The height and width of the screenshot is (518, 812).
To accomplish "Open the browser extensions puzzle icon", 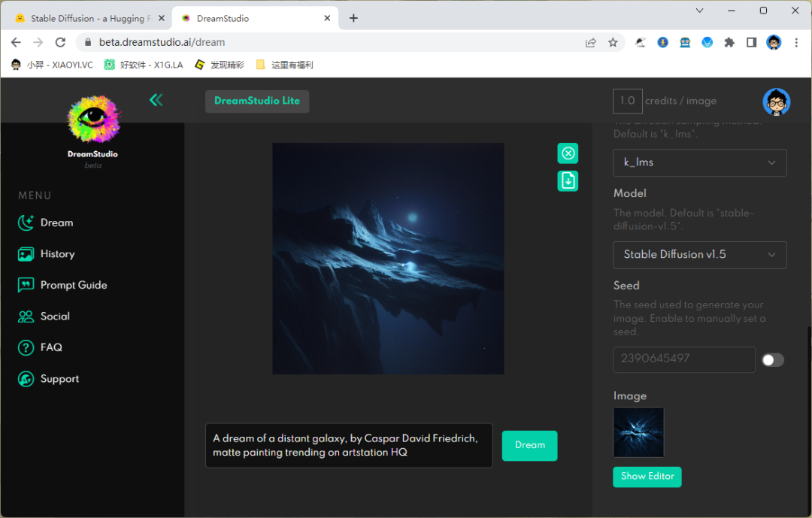I will pyautogui.click(x=729, y=42).
